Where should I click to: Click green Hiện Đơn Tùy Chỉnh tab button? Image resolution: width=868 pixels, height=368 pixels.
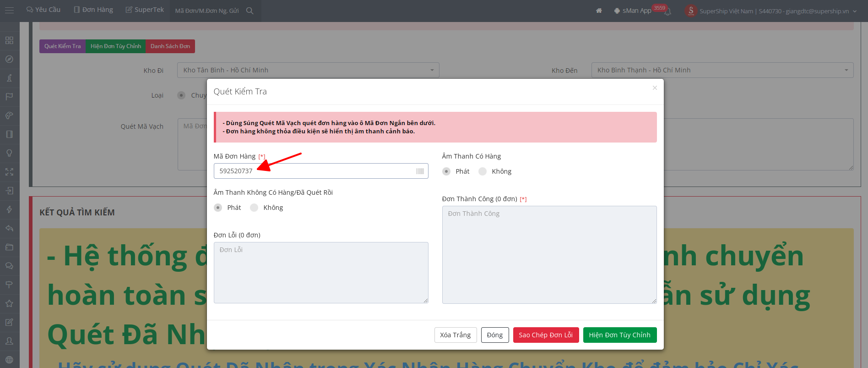116,46
